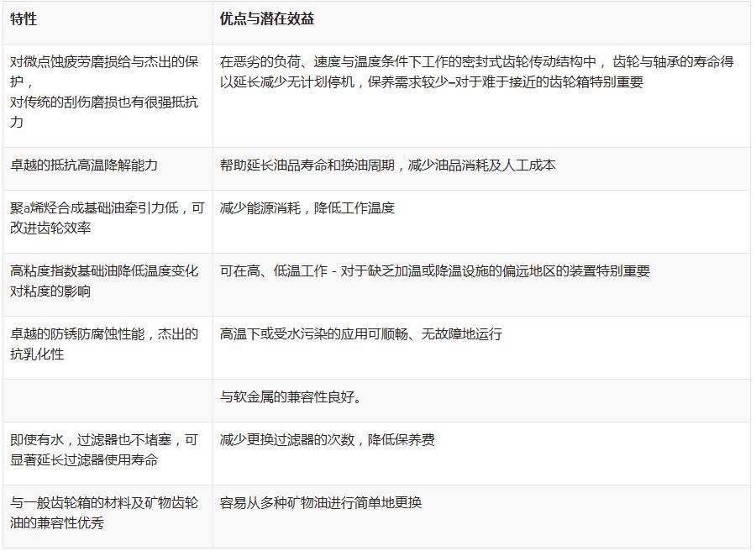Select the cell '减少能源消耗，降低工作温度'

307,208
